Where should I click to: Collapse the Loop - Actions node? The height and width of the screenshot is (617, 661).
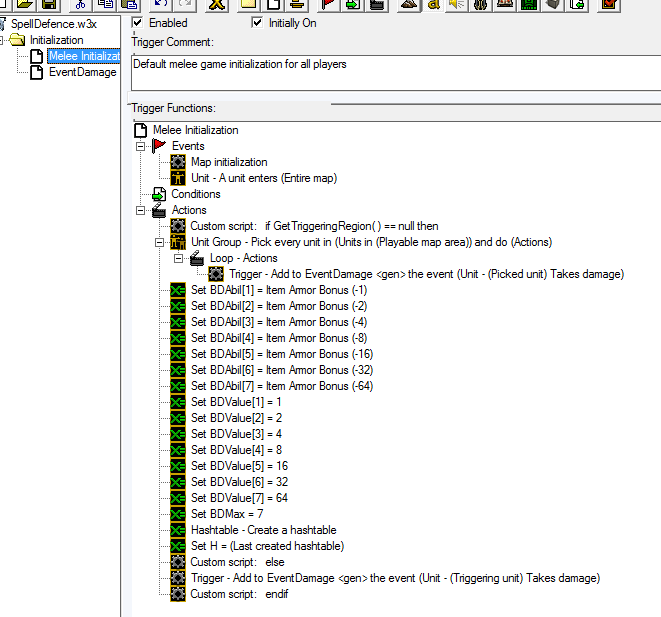(x=179, y=258)
